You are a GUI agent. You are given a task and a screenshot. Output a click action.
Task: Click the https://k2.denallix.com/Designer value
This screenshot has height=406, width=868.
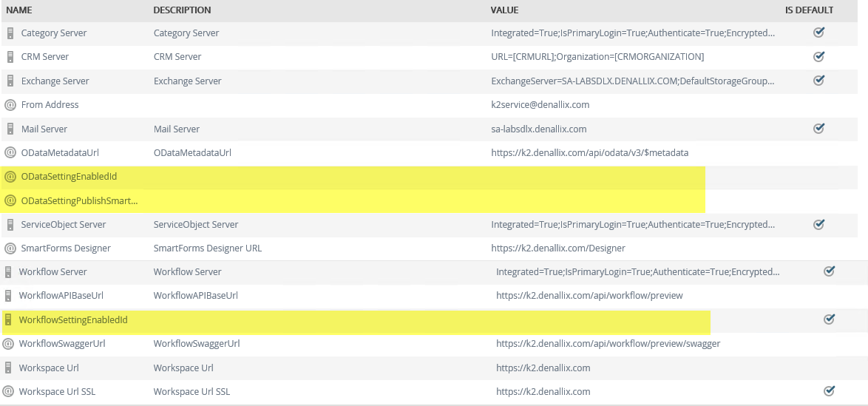[558, 248]
